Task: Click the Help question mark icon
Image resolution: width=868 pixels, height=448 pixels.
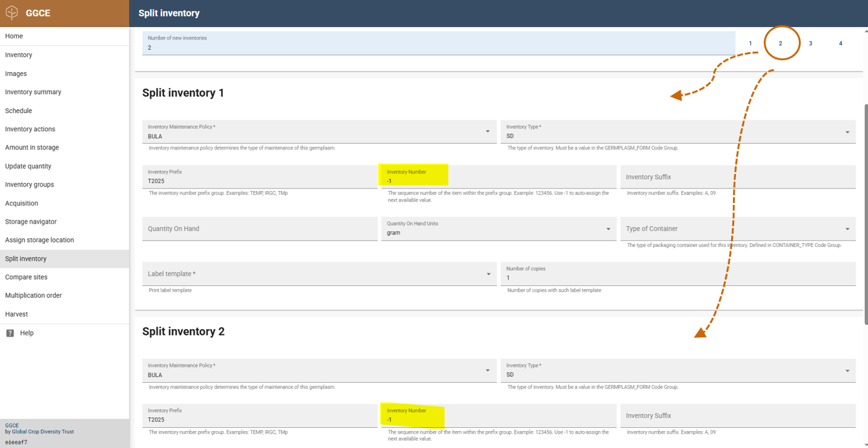Action: (10, 333)
